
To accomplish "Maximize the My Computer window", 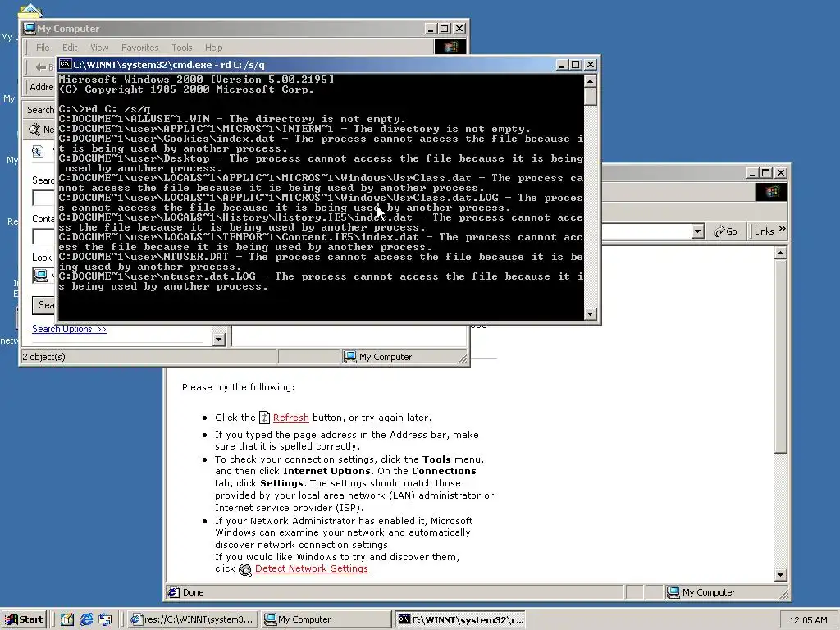I will tap(445, 29).
